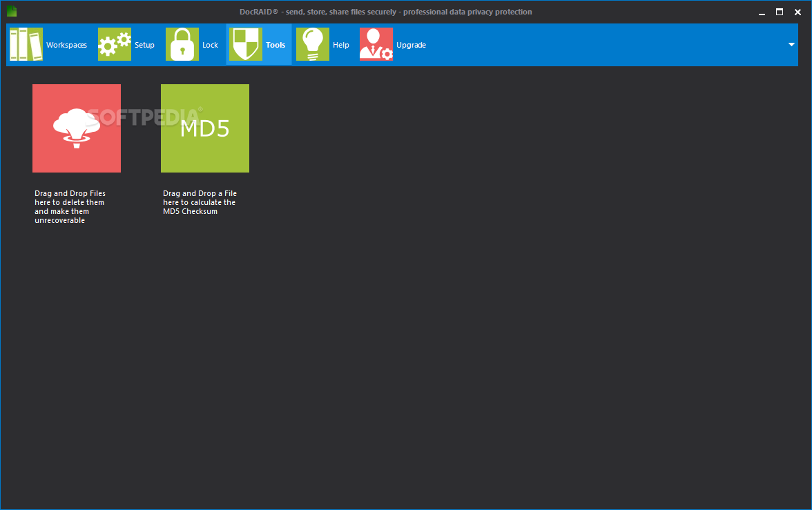Click 'Drag and Drop Files here to delete' text
Image resolution: width=812 pixels, height=510 pixels.
pyautogui.click(x=70, y=206)
